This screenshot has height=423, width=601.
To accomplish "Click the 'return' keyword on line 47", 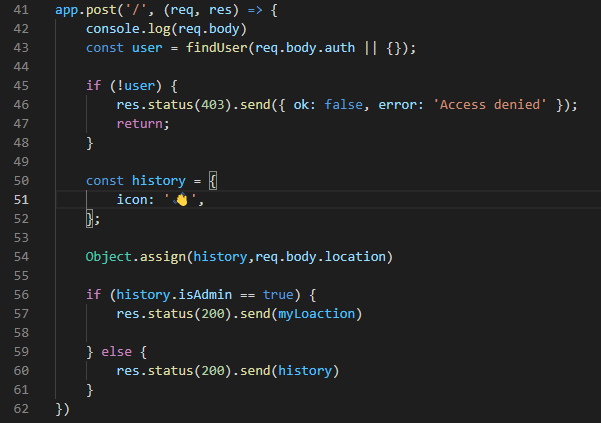I will pyautogui.click(x=140, y=124).
